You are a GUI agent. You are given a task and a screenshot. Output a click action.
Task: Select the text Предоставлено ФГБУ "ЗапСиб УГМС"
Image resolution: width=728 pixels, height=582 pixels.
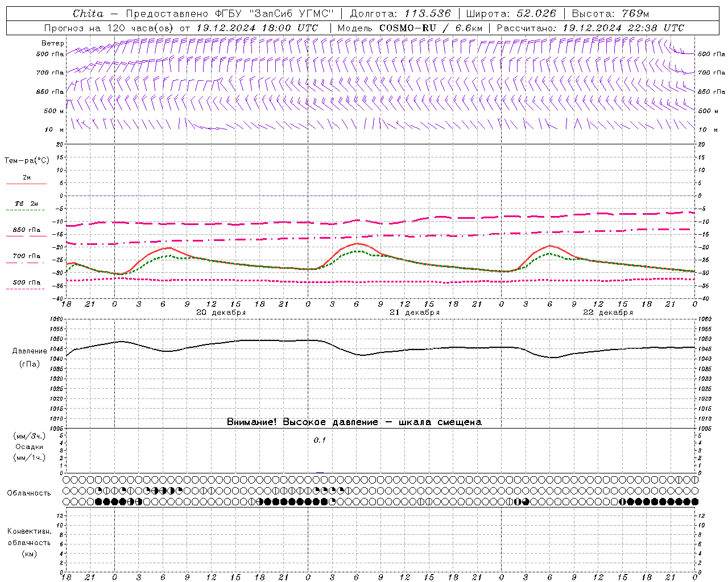(x=229, y=13)
